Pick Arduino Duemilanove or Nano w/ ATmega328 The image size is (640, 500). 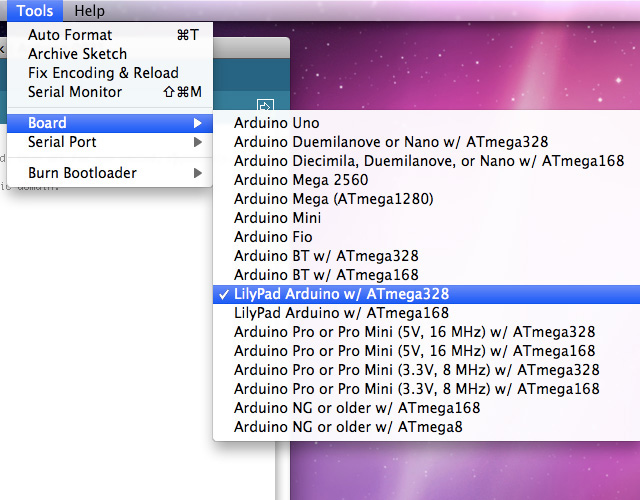391,142
